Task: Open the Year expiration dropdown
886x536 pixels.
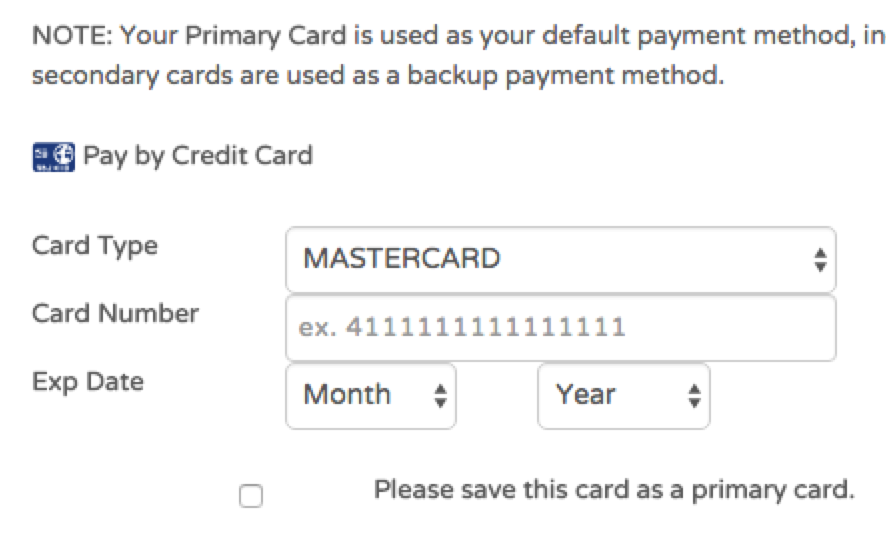Action: tap(624, 396)
